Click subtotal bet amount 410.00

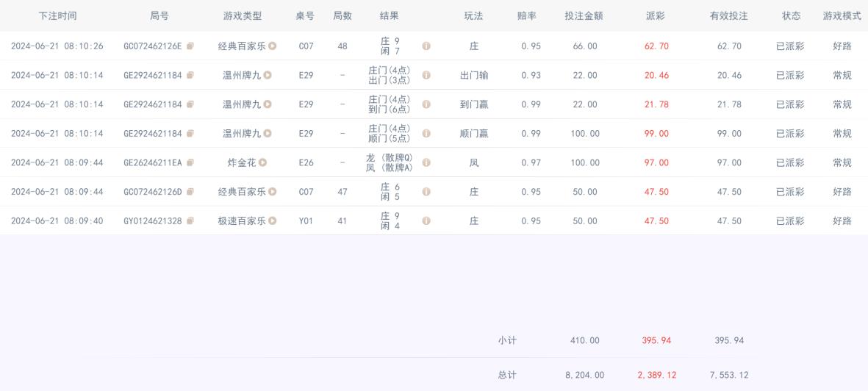[x=585, y=340]
